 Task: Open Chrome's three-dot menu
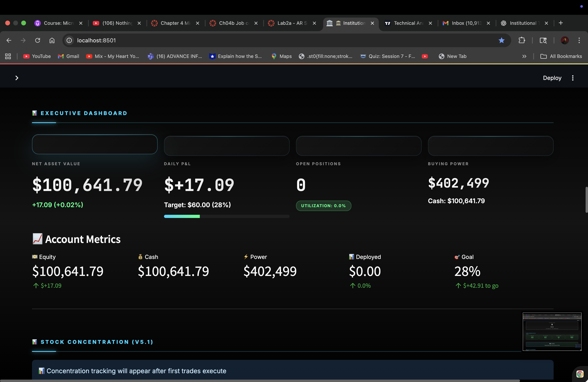(579, 40)
